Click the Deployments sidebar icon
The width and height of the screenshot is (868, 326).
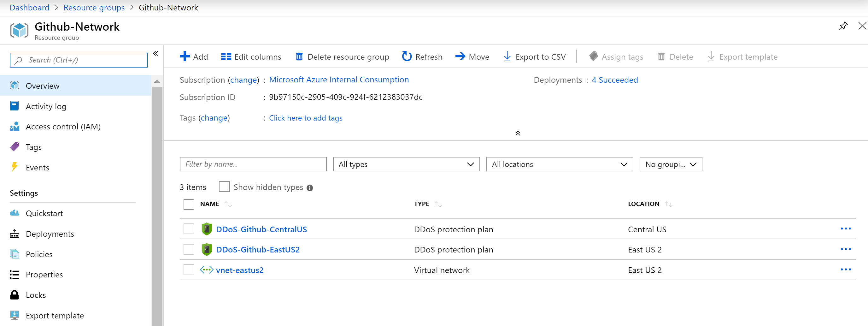coord(15,234)
